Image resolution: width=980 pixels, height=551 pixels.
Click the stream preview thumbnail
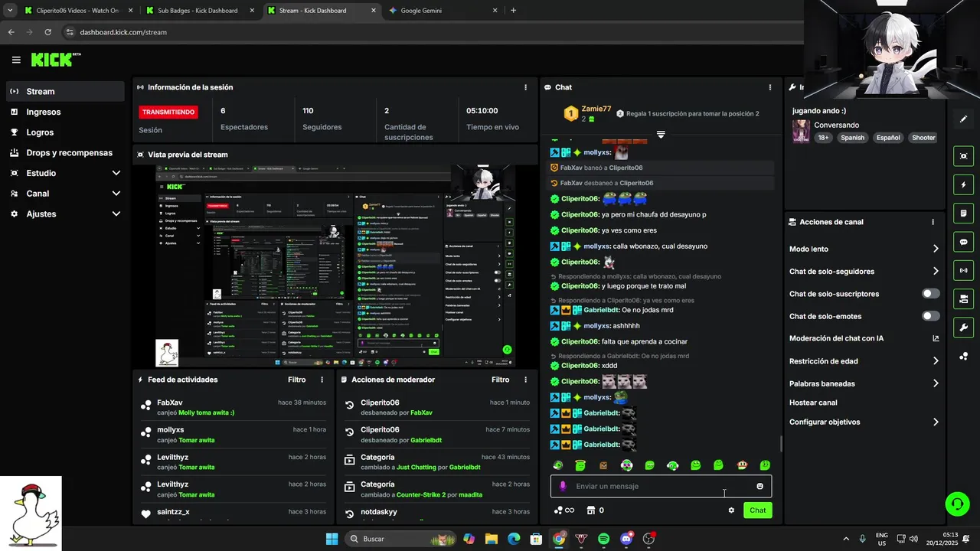[x=335, y=266]
